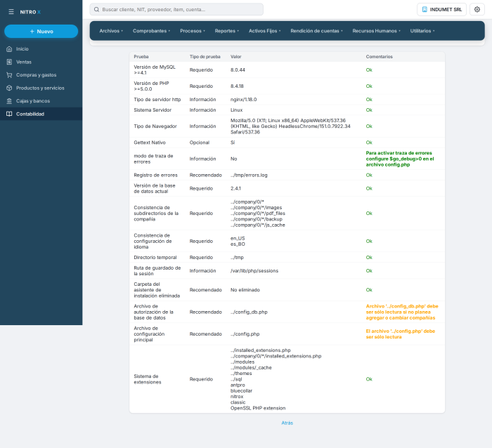Click the INDUMET SRL company icon
Screen dimensions: 492x448
(425, 9)
